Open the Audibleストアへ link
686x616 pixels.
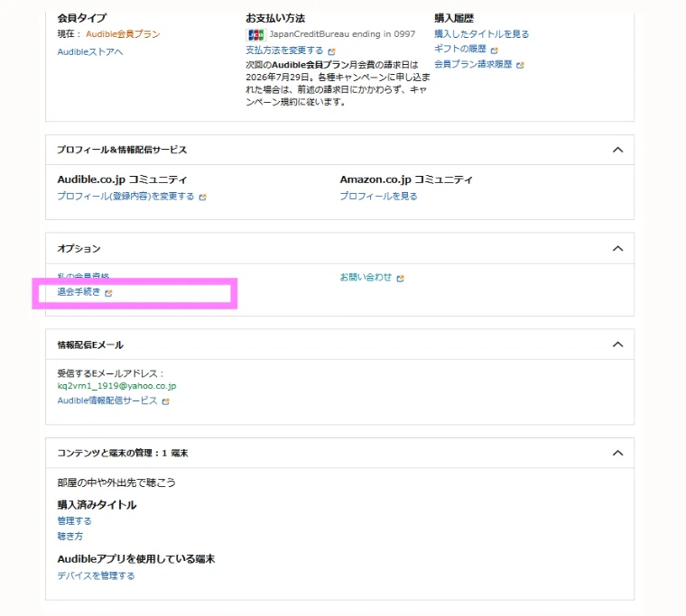click(x=90, y=52)
